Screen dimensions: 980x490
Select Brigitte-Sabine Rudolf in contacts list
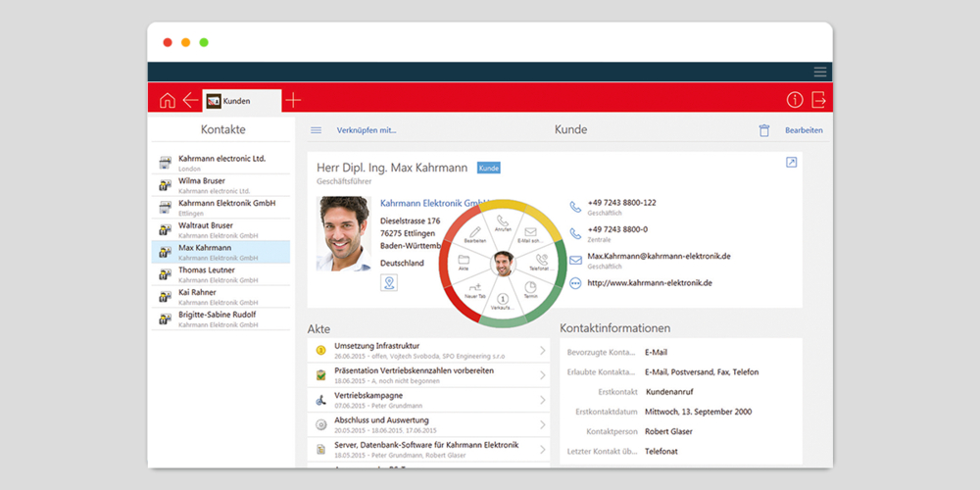click(220, 318)
